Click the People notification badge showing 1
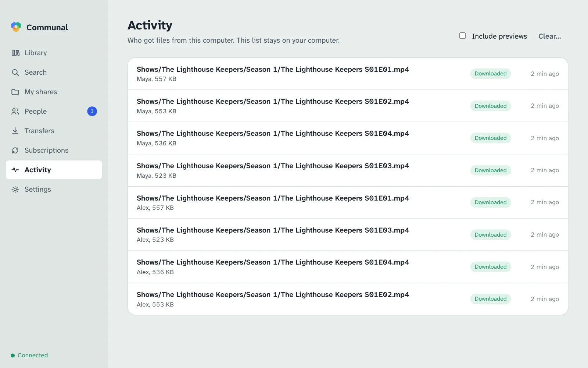Image resolution: width=588 pixels, height=368 pixels. [92, 111]
